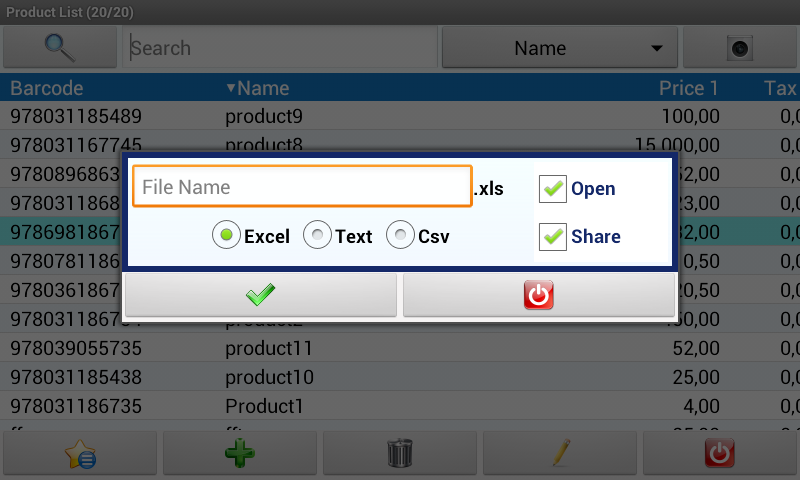The height and width of the screenshot is (480, 800).
Task: Delete product using the trash can icon
Action: 400,453
